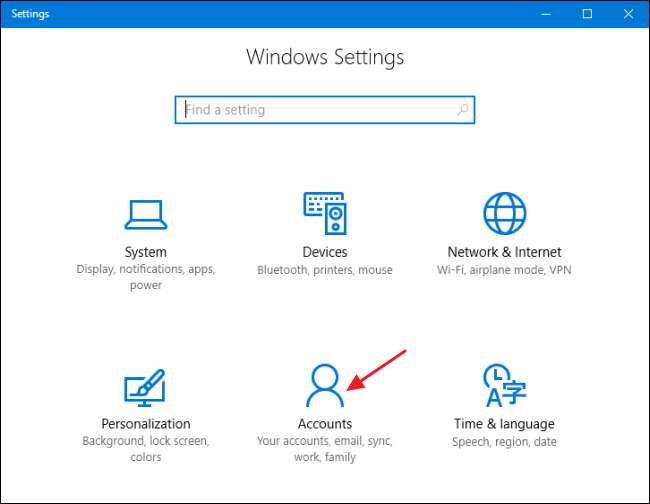Open the Time & language icon
Screen dimensions: 650x504
(504, 385)
